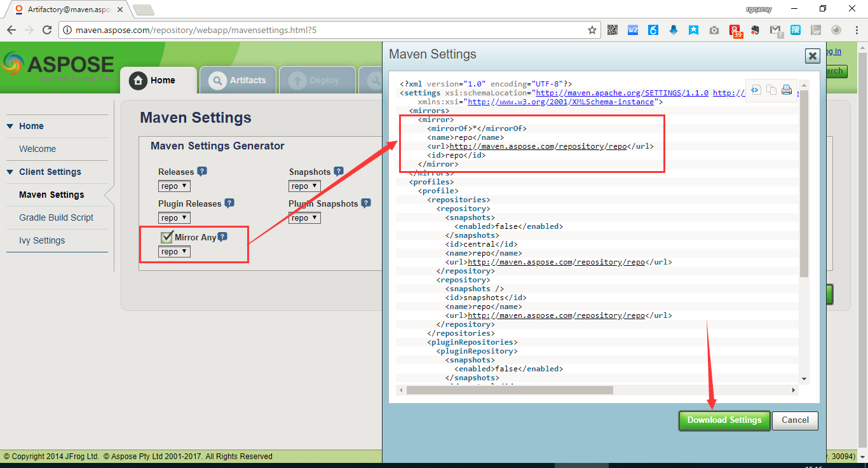Select Maven Settings in sidebar
This screenshot has height=468, width=868.
pos(51,195)
